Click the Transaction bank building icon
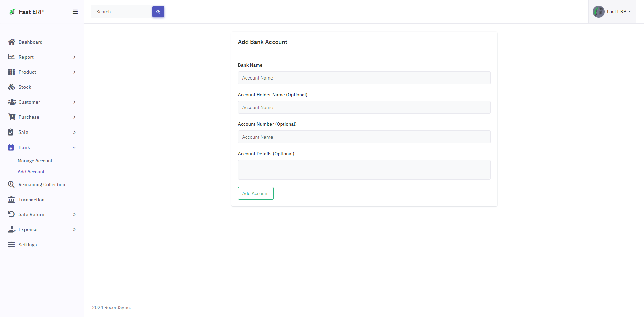This screenshot has height=317, width=644. [11, 200]
